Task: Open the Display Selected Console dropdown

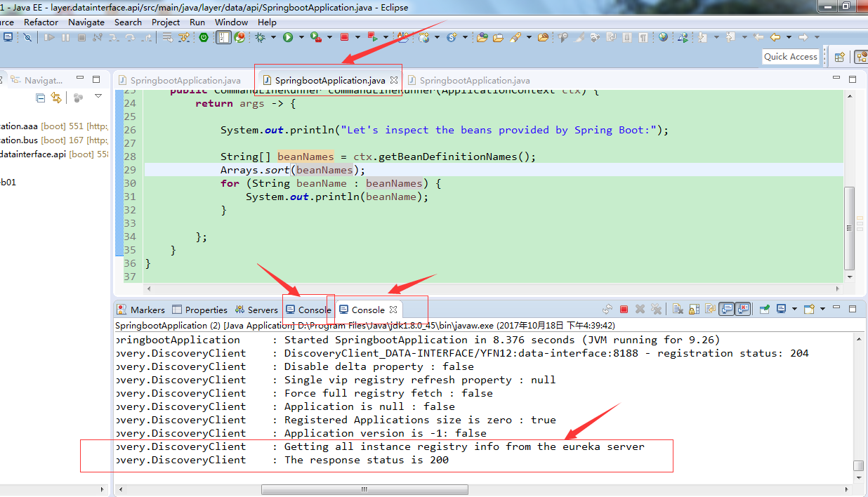Action: coord(794,309)
